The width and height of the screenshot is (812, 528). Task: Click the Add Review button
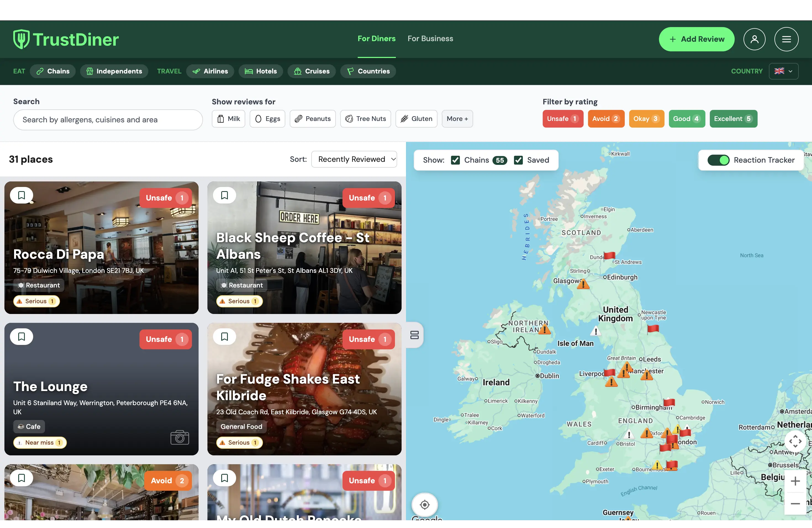coord(697,39)
